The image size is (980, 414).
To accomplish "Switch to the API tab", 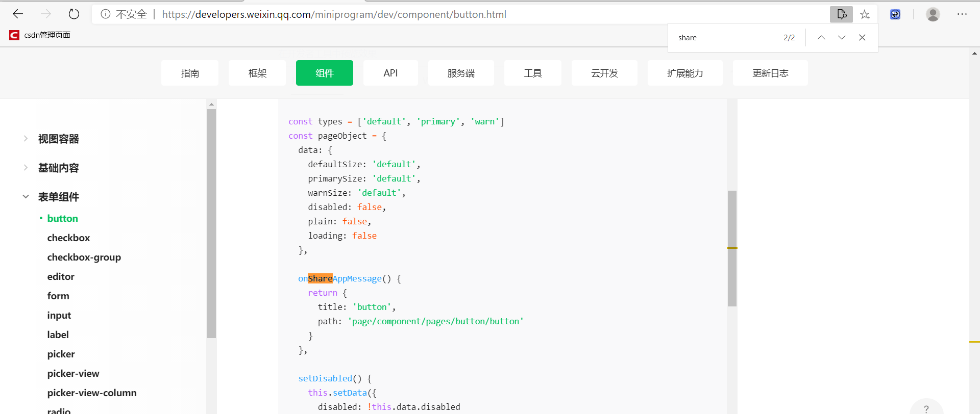I will click(390, 73).
